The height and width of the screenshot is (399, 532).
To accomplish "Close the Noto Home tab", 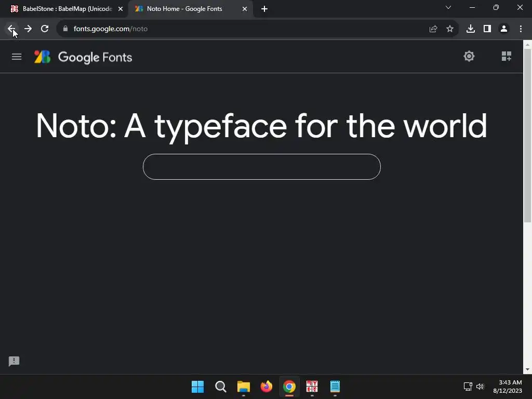I will coord(245,9).
